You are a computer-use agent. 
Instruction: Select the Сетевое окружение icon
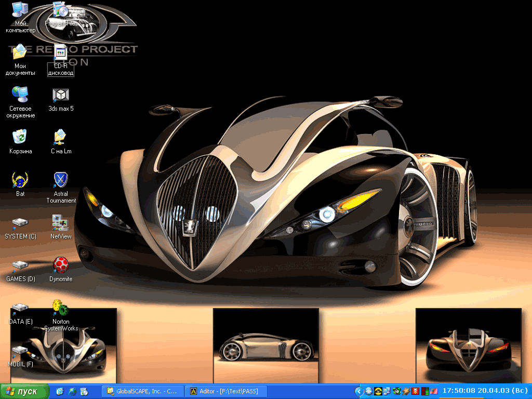point(20,102)
